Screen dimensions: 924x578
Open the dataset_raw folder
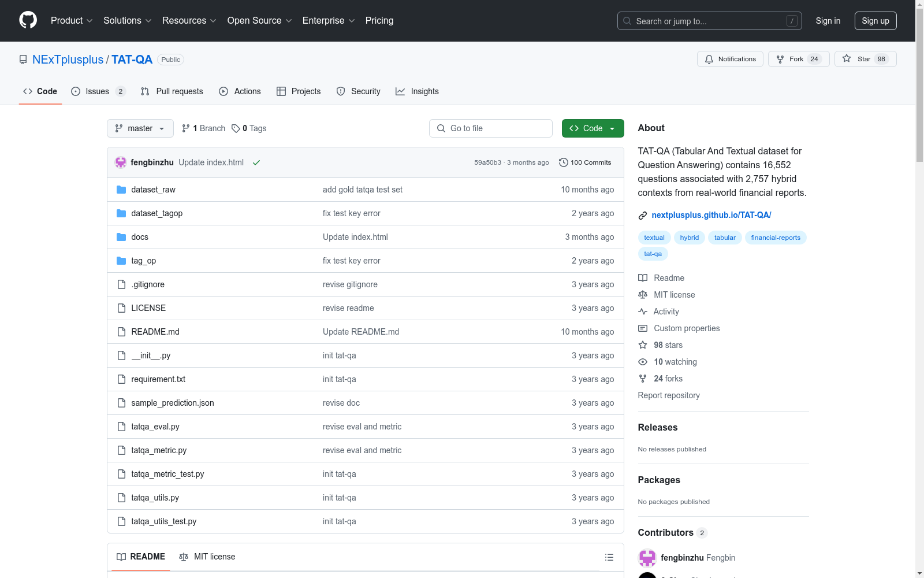[153, 190]
